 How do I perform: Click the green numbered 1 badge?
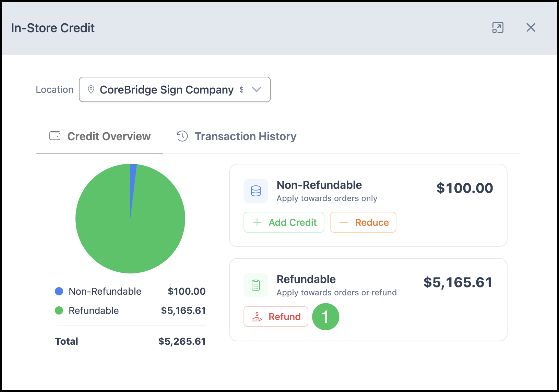(325, 317)
